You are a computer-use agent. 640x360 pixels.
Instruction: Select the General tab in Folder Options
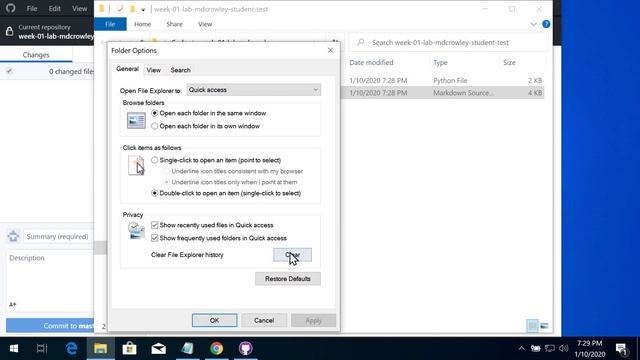[127, 69]
